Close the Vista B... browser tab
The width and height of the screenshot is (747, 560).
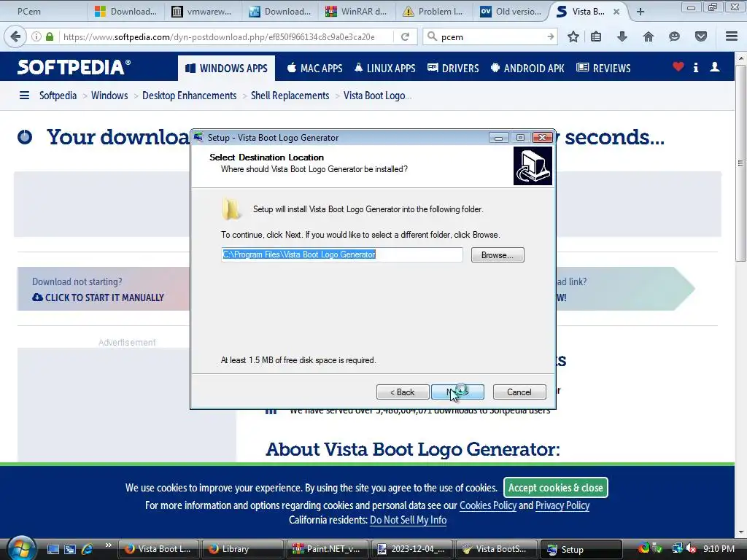(x=616, y=12)
